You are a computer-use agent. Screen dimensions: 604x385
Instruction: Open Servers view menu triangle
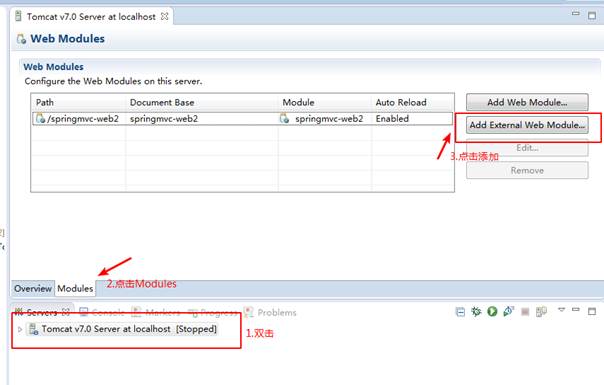[562, 309]
